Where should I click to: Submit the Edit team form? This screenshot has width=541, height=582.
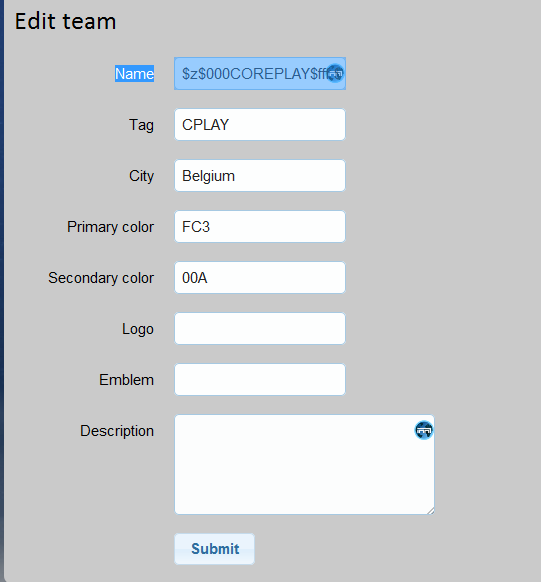[x=214, y=549]
